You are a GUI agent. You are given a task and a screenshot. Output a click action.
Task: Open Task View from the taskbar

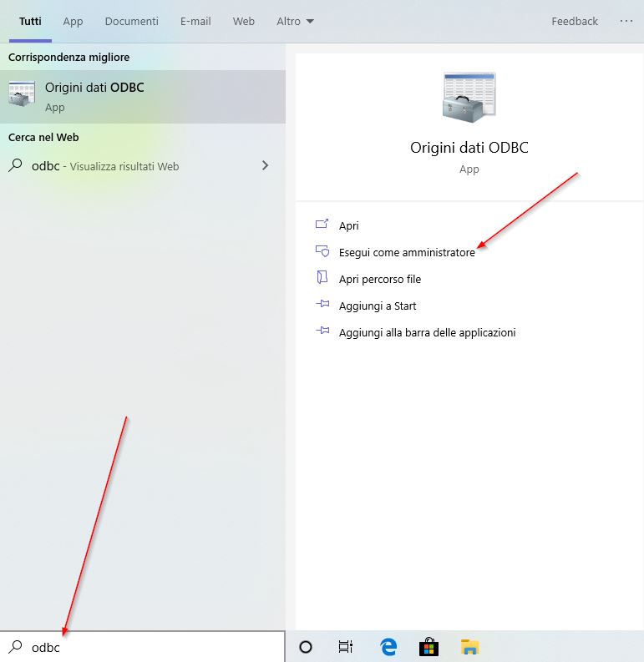point(346,647)
